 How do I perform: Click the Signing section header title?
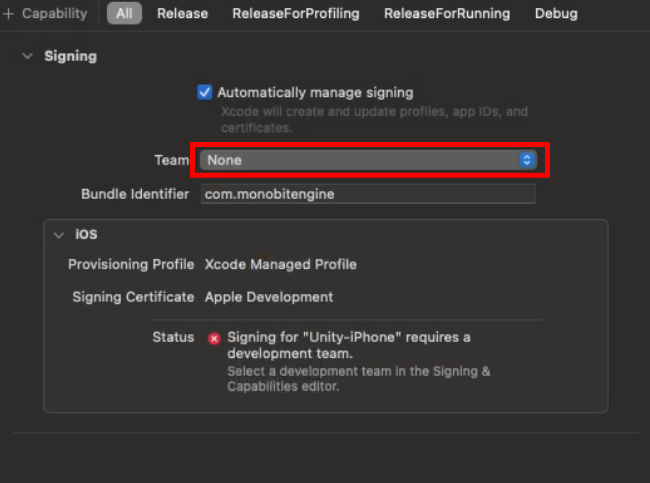pyautogui.click(x=70, y=57)
